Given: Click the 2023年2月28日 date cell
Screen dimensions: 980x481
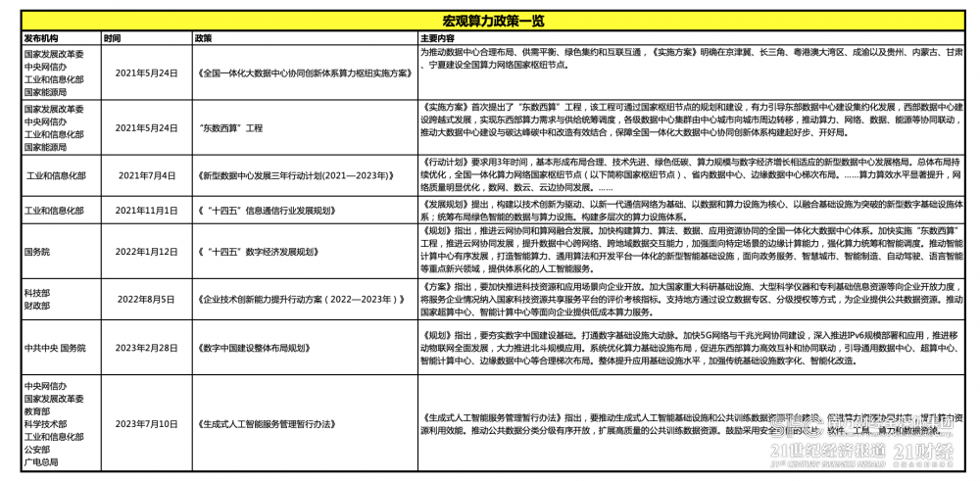Looking at the screenshot, I should click(147, 347).
